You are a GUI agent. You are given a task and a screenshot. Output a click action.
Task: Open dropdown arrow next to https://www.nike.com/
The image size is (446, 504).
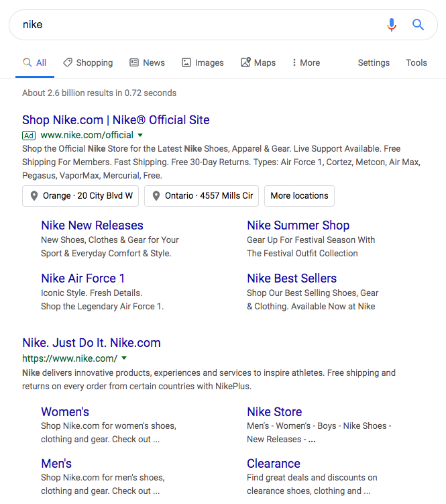coord(124,358)
